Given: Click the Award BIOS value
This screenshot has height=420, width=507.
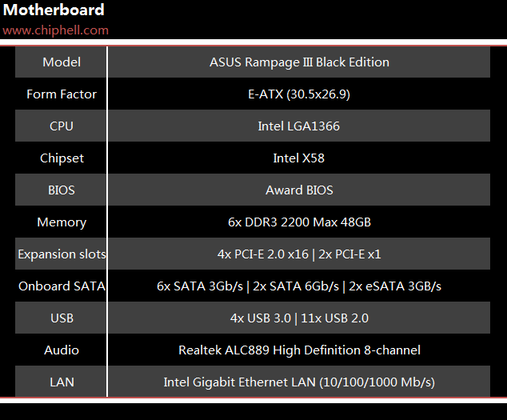Looking at the screenshot, I should [x=299, y=190].
